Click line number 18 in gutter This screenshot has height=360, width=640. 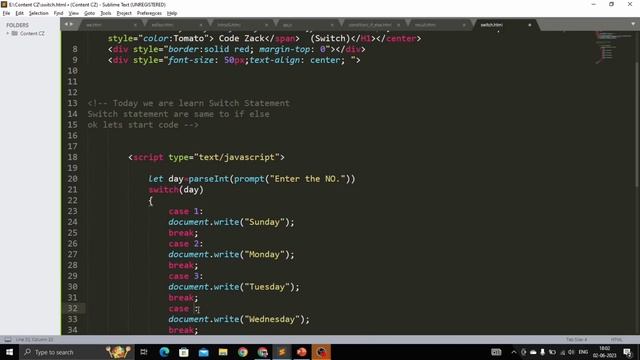(x=73, y=157)
